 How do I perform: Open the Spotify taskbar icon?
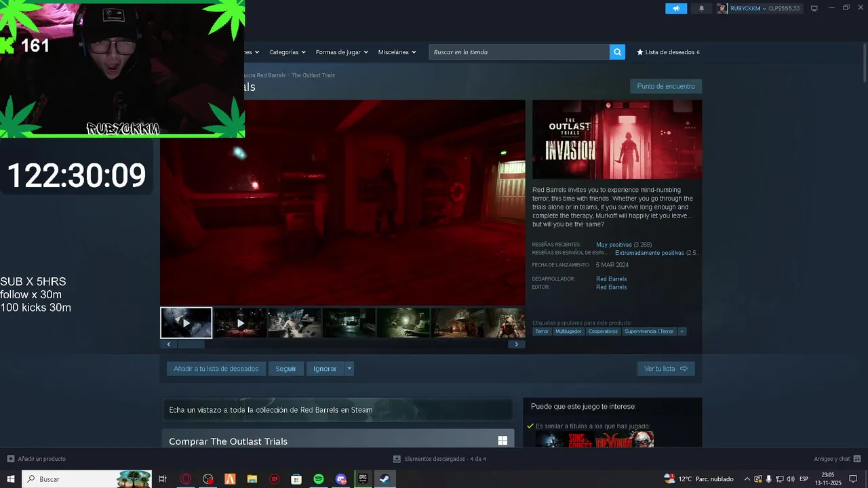(319, 479)
